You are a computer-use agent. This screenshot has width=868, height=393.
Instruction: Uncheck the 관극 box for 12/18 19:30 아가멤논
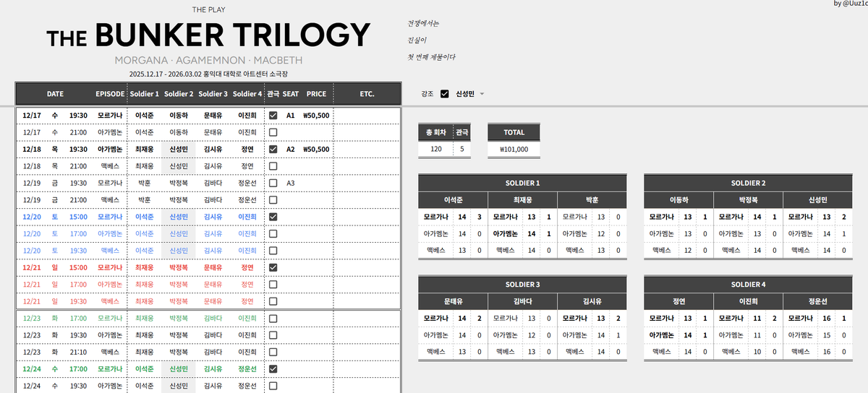tap(273, 150)
